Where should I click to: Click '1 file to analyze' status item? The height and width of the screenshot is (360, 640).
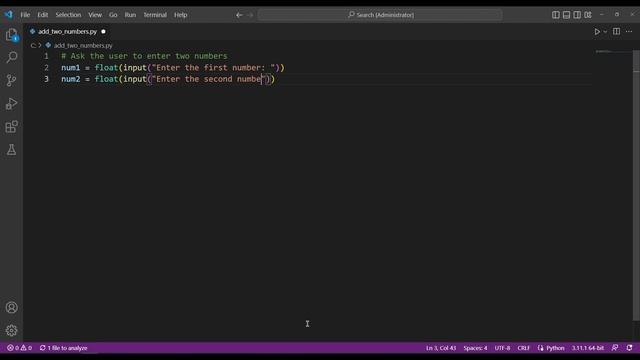[63, 348]
